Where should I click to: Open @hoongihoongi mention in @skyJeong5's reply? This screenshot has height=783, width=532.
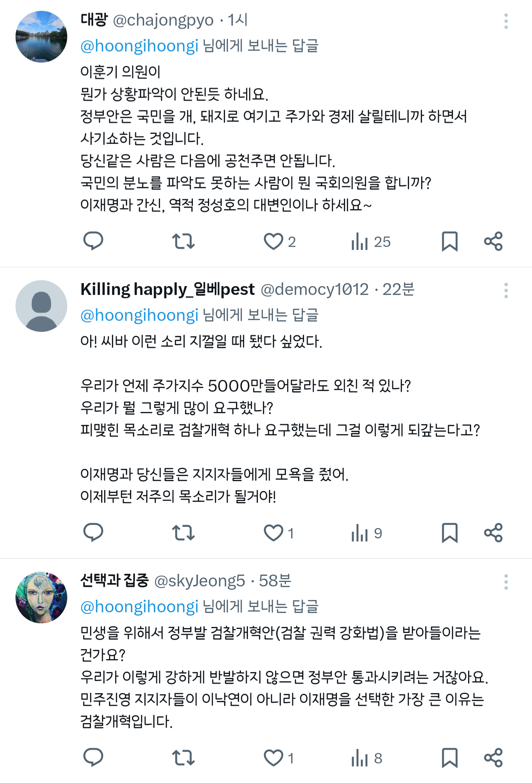coord(139,607)
